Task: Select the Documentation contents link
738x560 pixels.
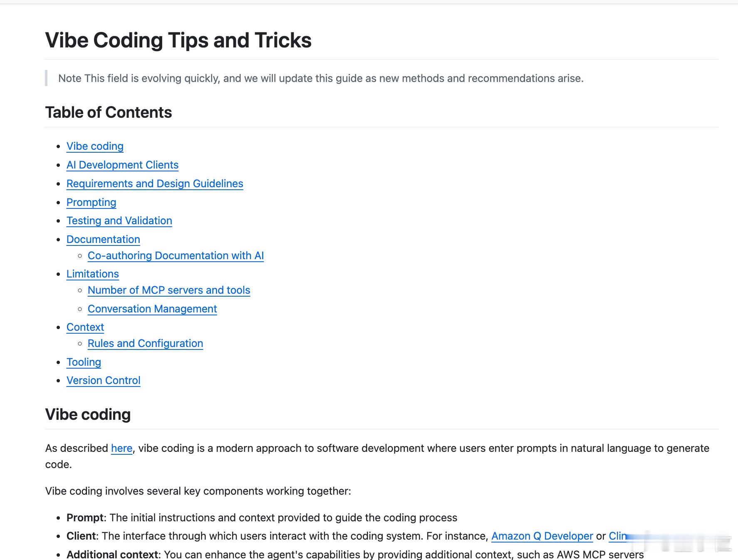Action: pyautogui.click(x=103, y=240)
